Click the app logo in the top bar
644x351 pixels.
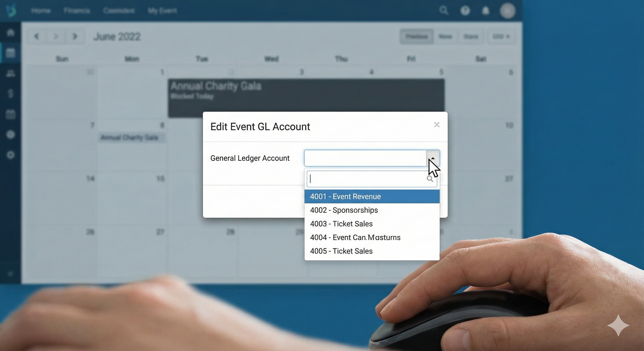click(x=11, y=10)
